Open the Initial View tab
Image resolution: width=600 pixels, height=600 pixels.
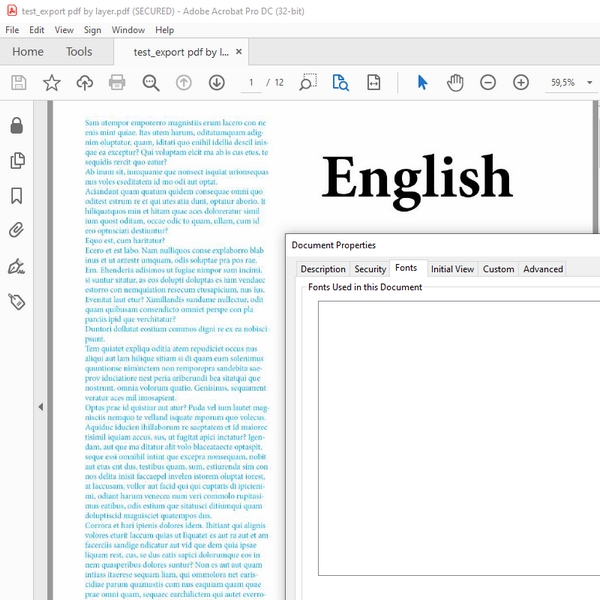pos(452,269)
